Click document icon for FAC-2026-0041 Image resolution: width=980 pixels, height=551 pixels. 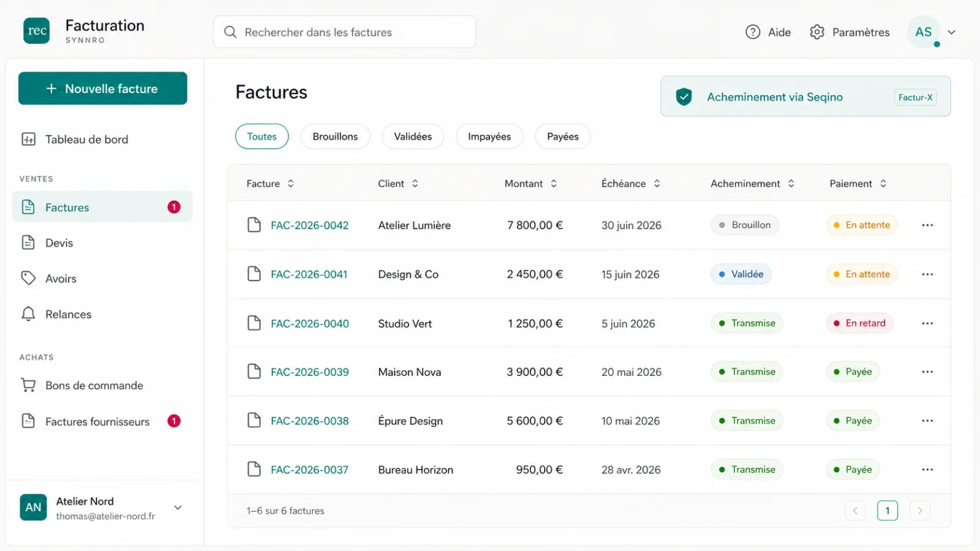click(254, 274)
